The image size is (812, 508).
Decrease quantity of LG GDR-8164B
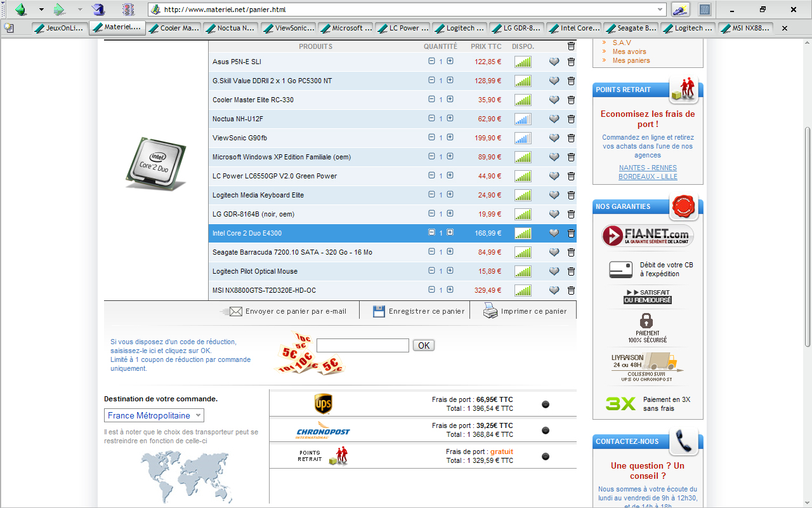click(x=431, y=213)
